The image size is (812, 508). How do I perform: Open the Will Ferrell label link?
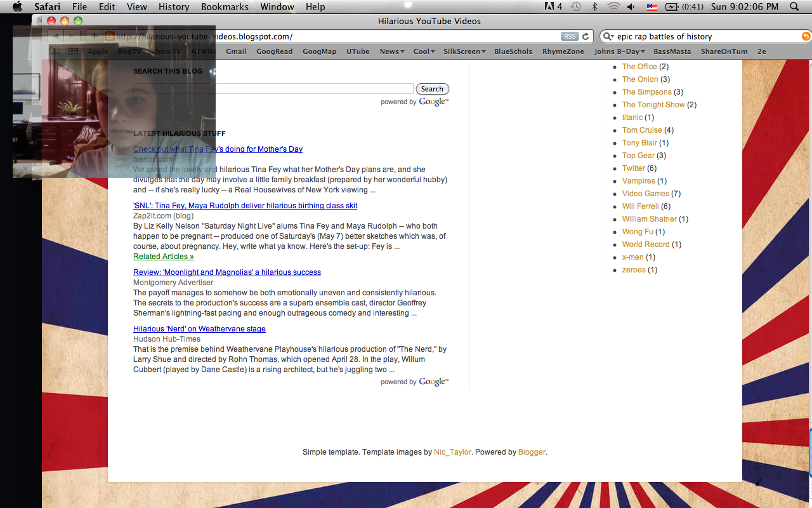pyautogui.click(x=641, y=206)
